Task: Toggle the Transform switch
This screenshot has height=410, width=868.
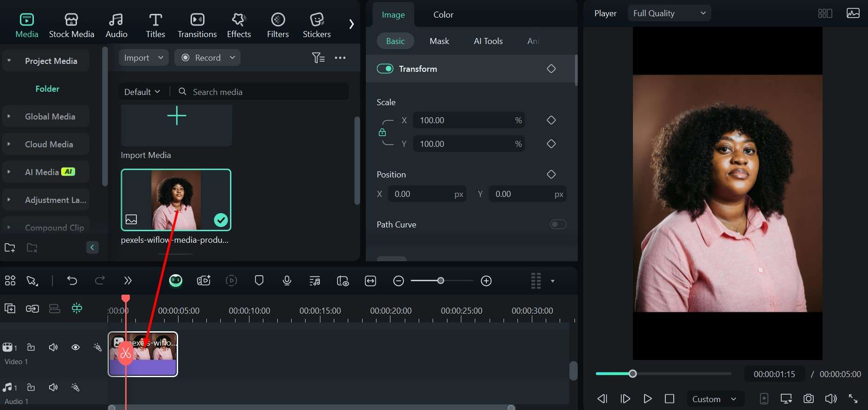Action: click(385, 69)
